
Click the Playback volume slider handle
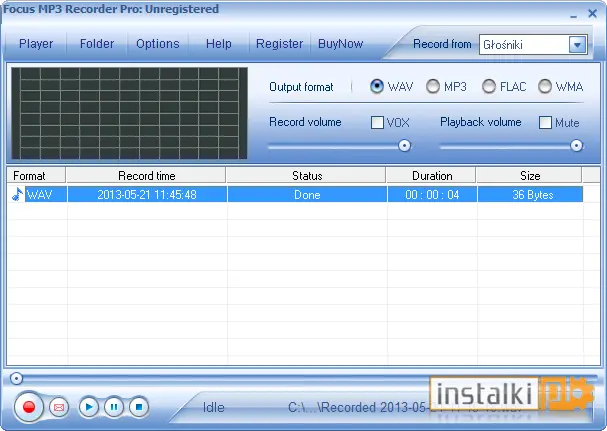(x=576, y=146)
